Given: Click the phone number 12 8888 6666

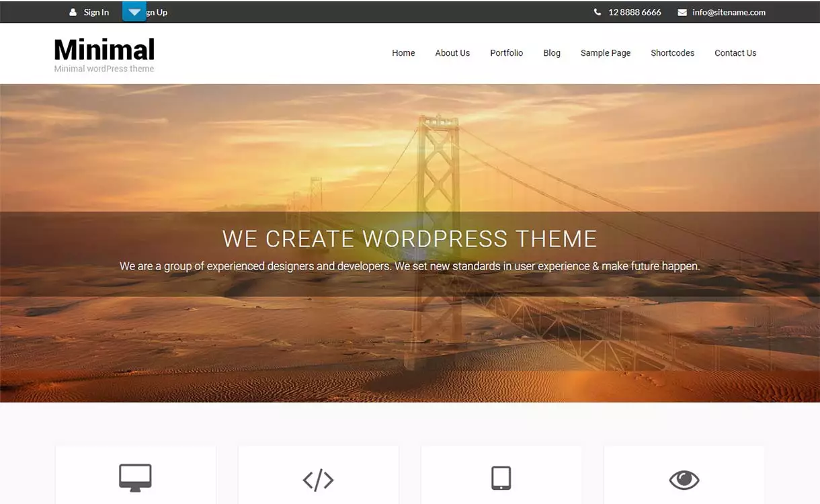Looking at the screenshot, I should (634, 12).
